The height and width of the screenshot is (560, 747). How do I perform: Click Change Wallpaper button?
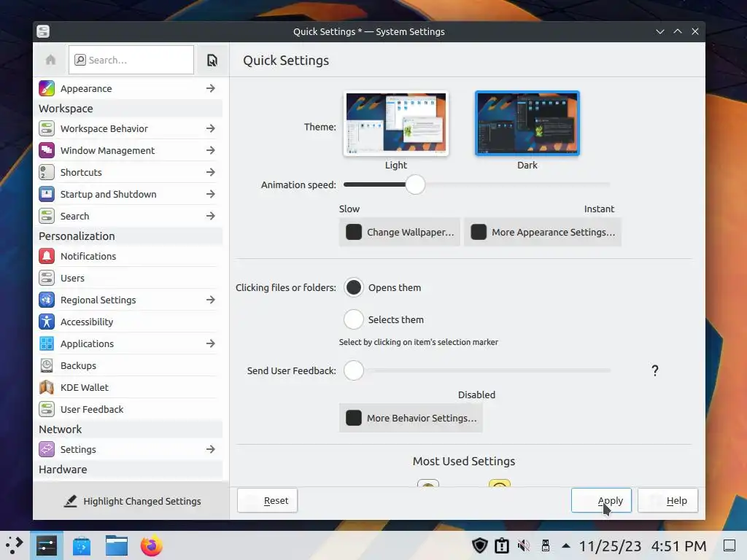(399, 233)
